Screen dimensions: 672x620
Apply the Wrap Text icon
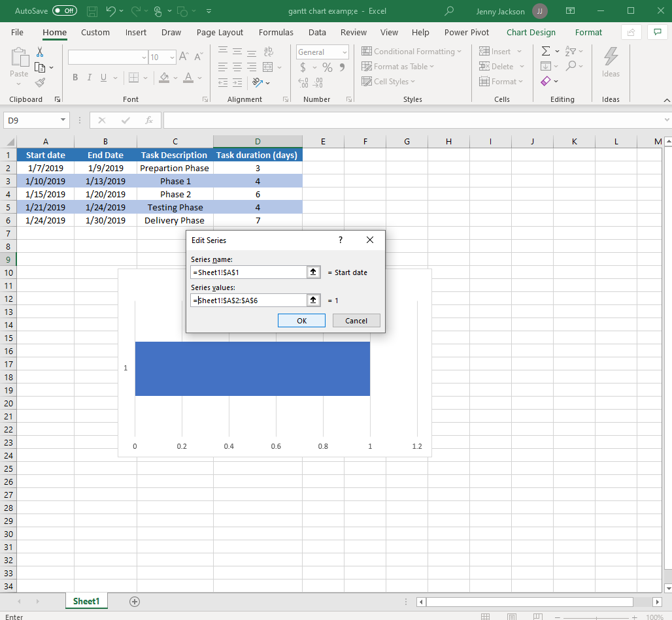click(x=267, y=51)
